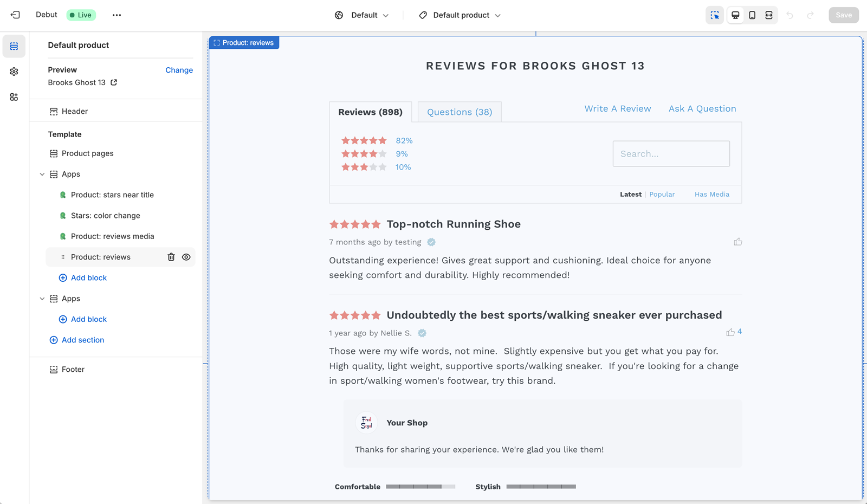Click Add section link
Viewport: 867px width, 504px height.
coord(77,340)
